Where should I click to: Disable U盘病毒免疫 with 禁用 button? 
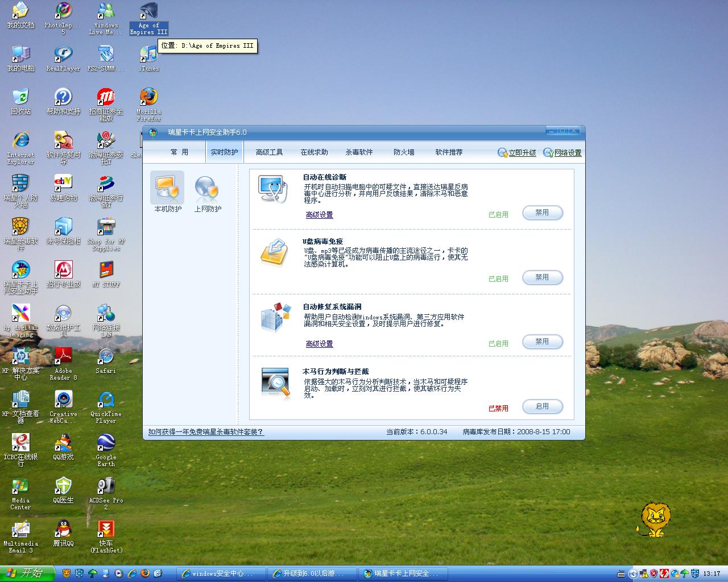(x=543, y=277)
